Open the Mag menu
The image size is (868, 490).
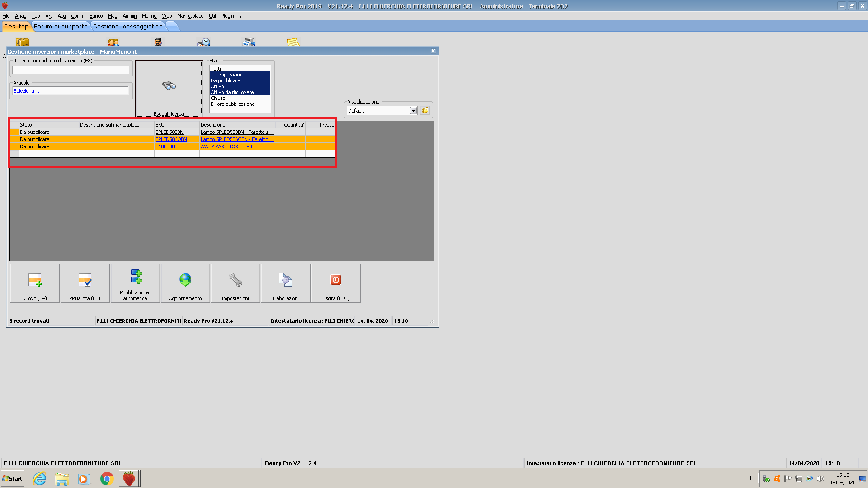click(113, 16)
